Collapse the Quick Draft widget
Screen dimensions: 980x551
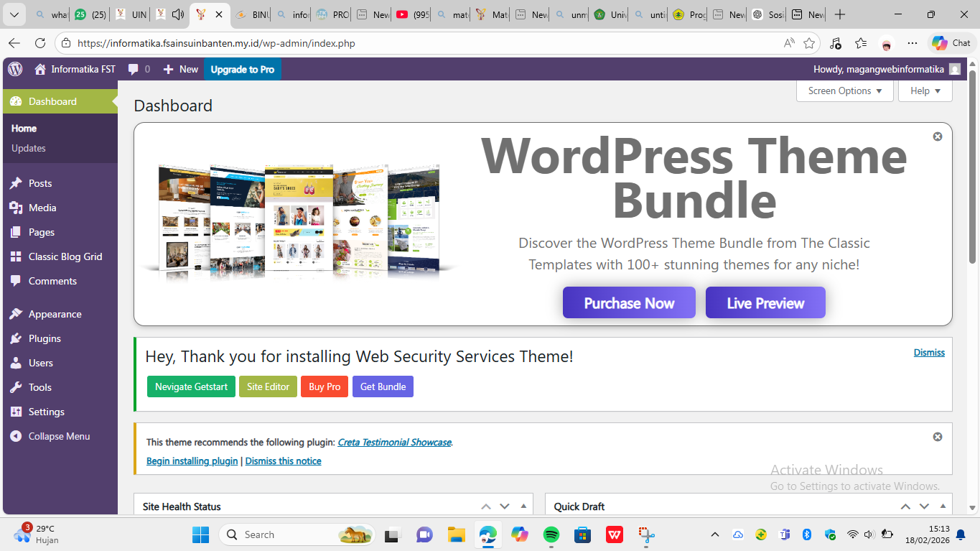point(943,506)
